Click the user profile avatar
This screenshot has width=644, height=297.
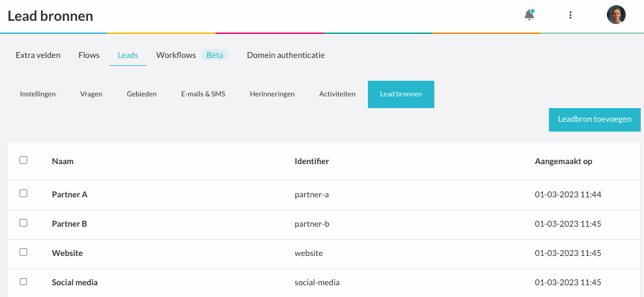(x=616, y=15)
